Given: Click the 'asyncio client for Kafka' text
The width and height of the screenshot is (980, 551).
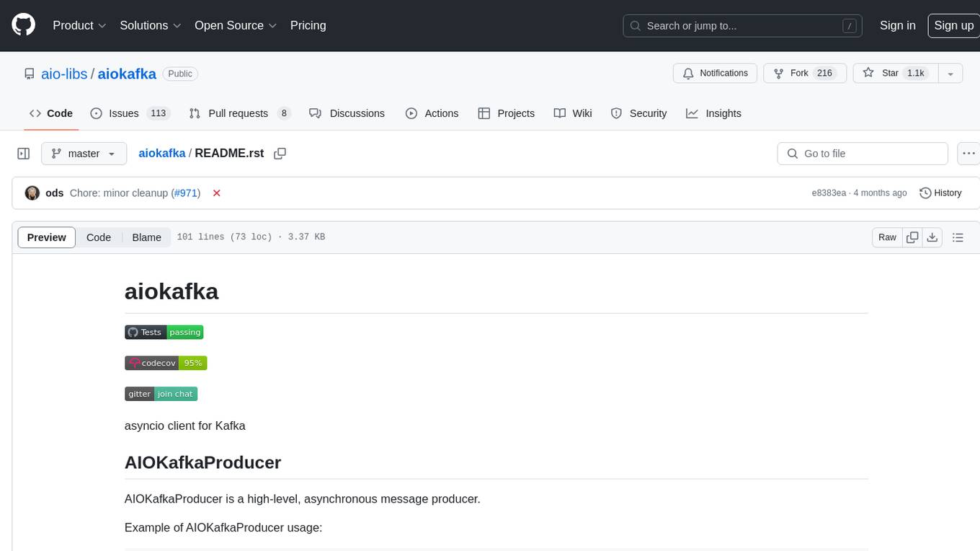Looking at the screenshot, I should coord(185,426).
